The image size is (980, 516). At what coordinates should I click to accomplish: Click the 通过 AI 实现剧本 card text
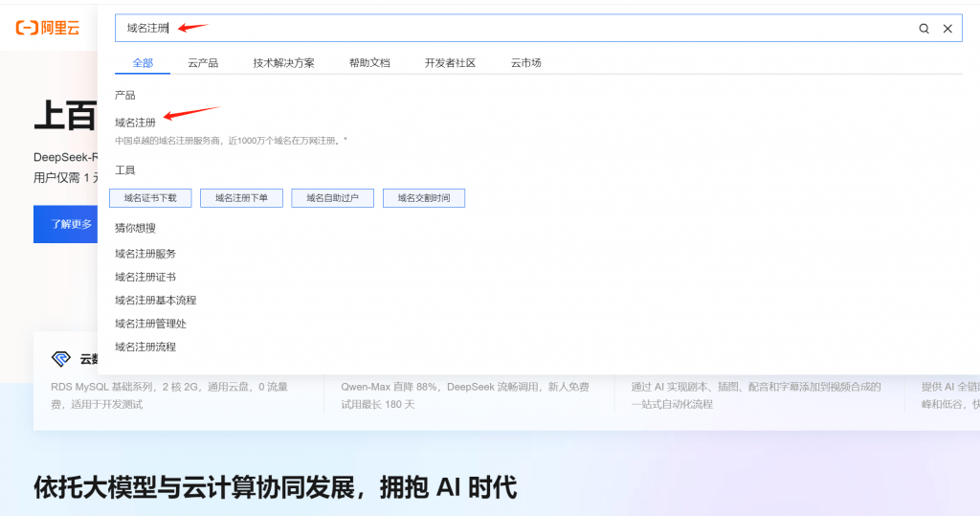coord(756,395)
